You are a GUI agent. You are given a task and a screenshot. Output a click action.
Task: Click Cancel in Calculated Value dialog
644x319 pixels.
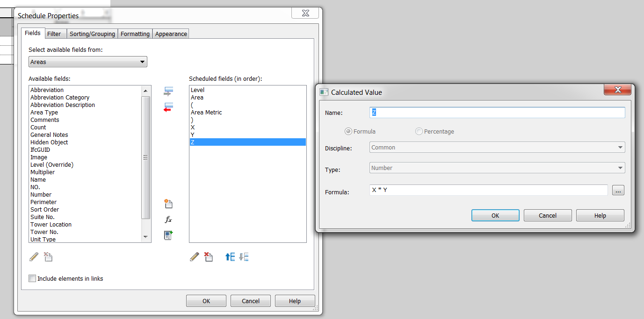coord(548,215)
